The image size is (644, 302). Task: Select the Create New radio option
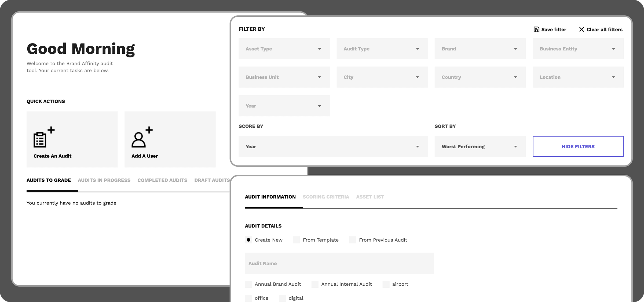(x=248, y=240)
